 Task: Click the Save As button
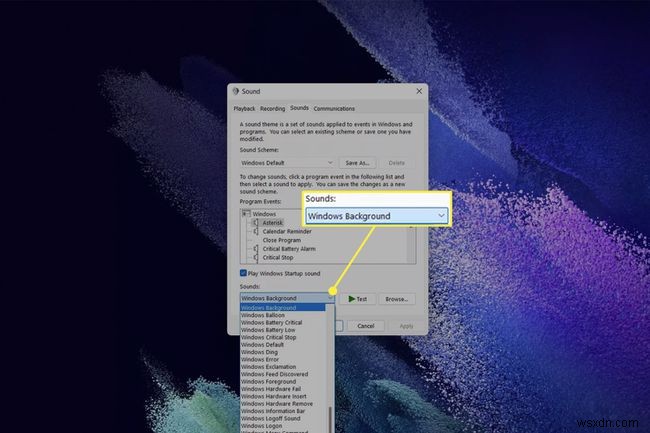pyautogui.click(x=357, y=163)
